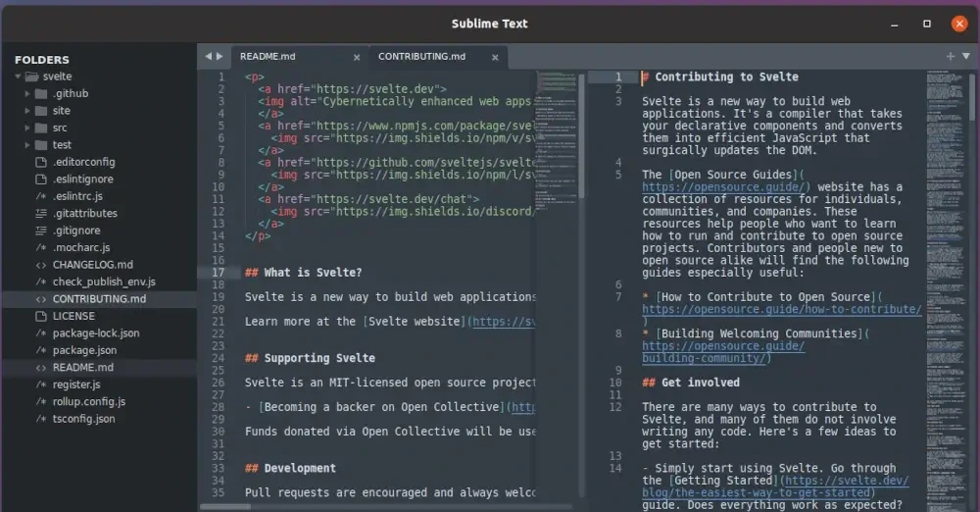Open .eslintignore from the sidebar
The width and height of the screenshot is (980, 512).
[x=83, y=179]
